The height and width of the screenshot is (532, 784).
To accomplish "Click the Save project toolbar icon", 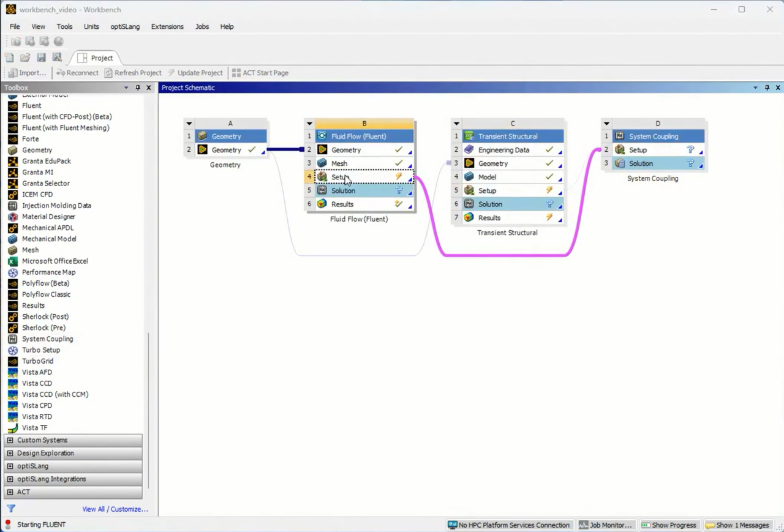I will [x=41, y=58].
